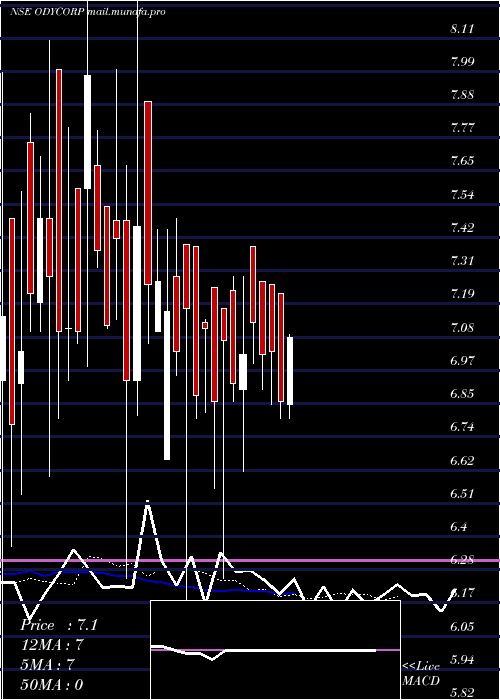
Task: Click the 7.88 price axis label
Action: [462, 95]
